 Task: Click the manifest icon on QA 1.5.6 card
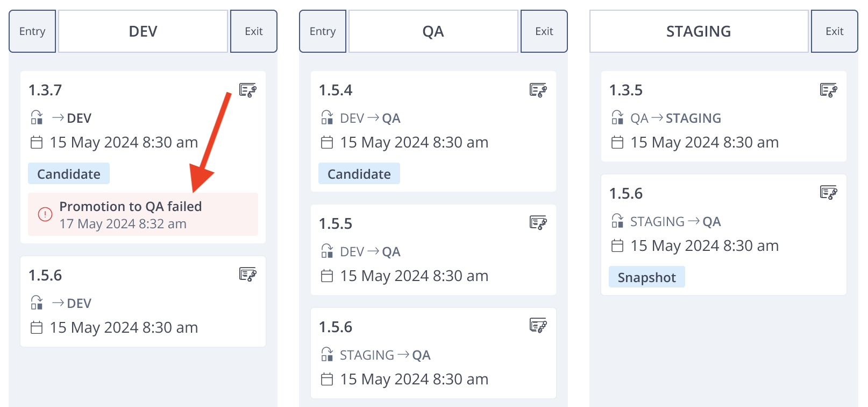point(538,326)
